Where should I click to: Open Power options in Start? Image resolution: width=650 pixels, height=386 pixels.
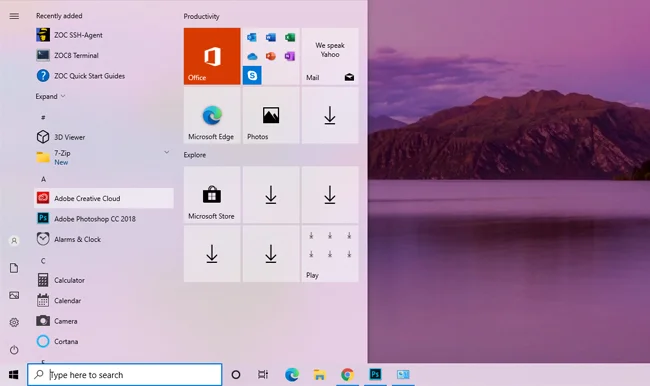(14, 350)
